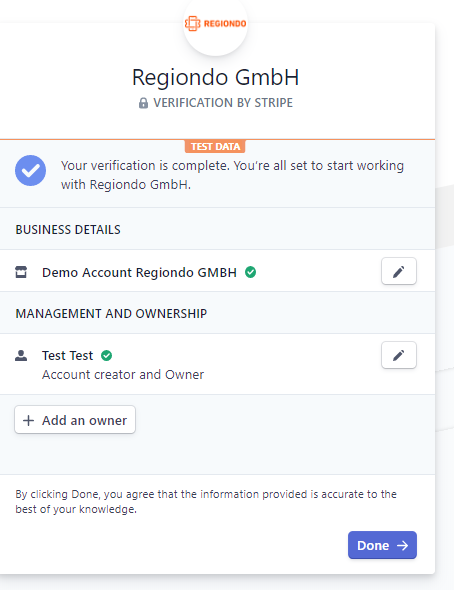The height and width of the screenshot is (590, 454).
Task: Edit the Test Test owner entry
Action: point(399,355)
